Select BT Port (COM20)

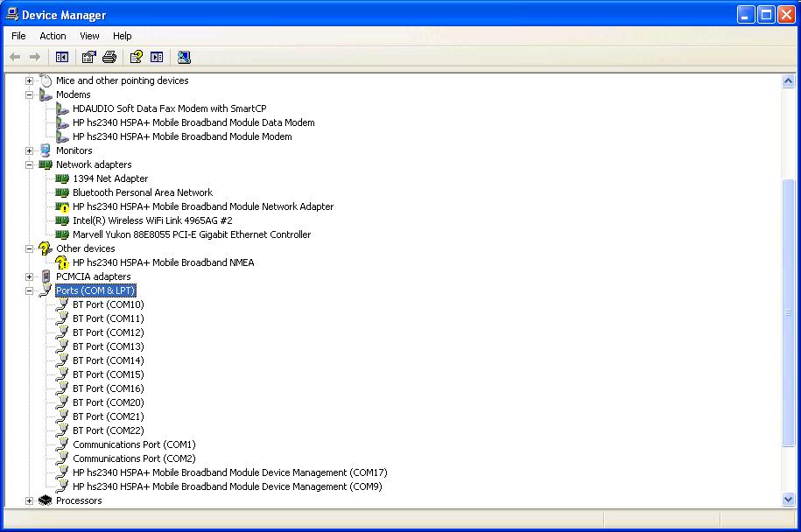point(109,402)
